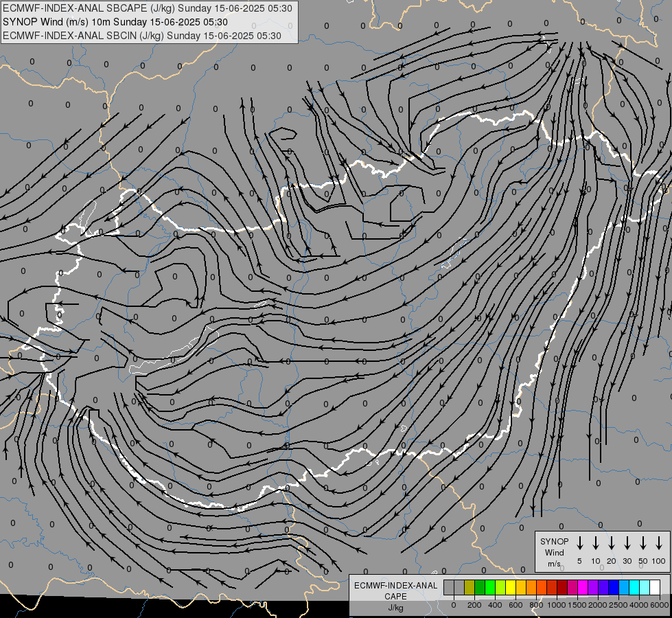Click the 400 tick on the CAPE scale
Viewport: 672px width, 618px height.
(x=495, y=605)
